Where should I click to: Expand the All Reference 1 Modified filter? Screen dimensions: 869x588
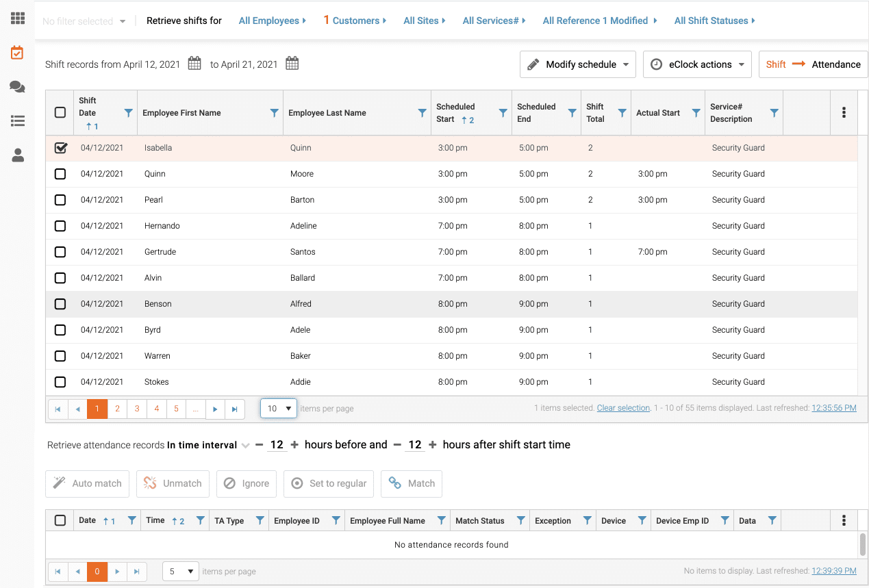click(x=600, y=21)
